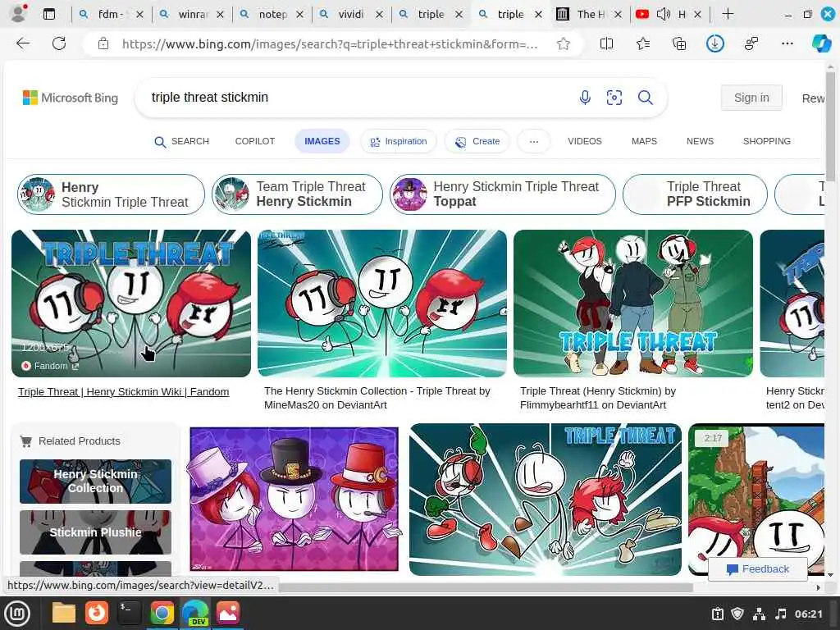Add page to favorites star icon
The height and width of the screenshot is (630, 840).
563,44
